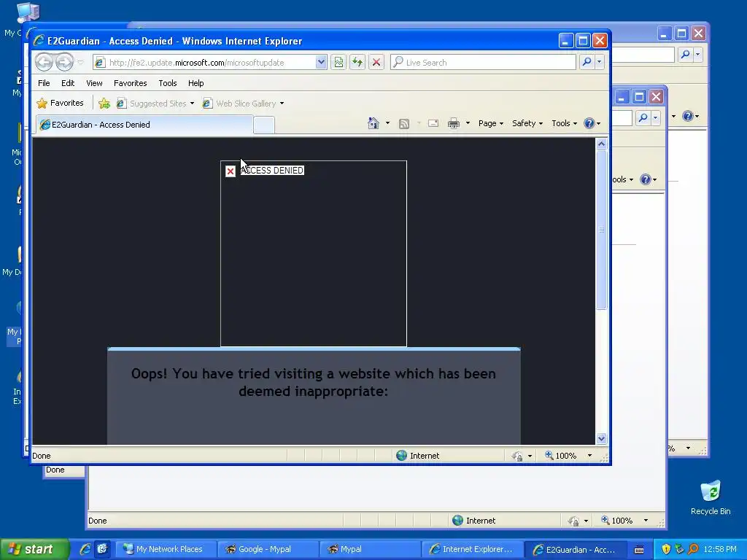
Task: Go back using the Back arrow button
Action: click(x=44, y=62)
